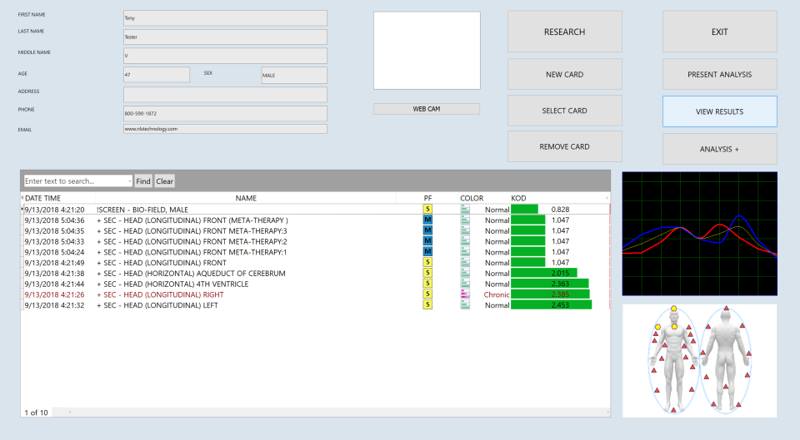Click the topmost yellow marker on the front body figure

coord(673,310)
